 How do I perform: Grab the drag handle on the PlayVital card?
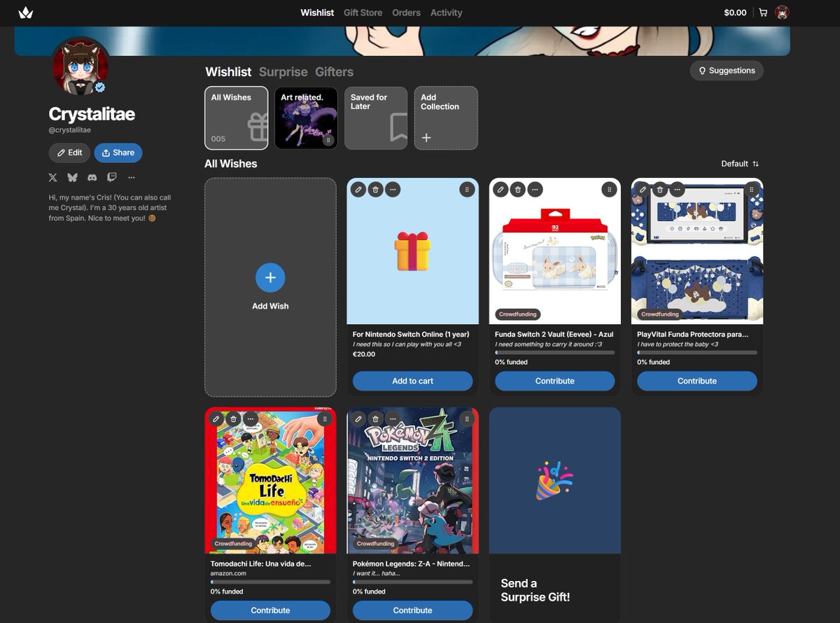pyautogui.click(x=751, y=189)
